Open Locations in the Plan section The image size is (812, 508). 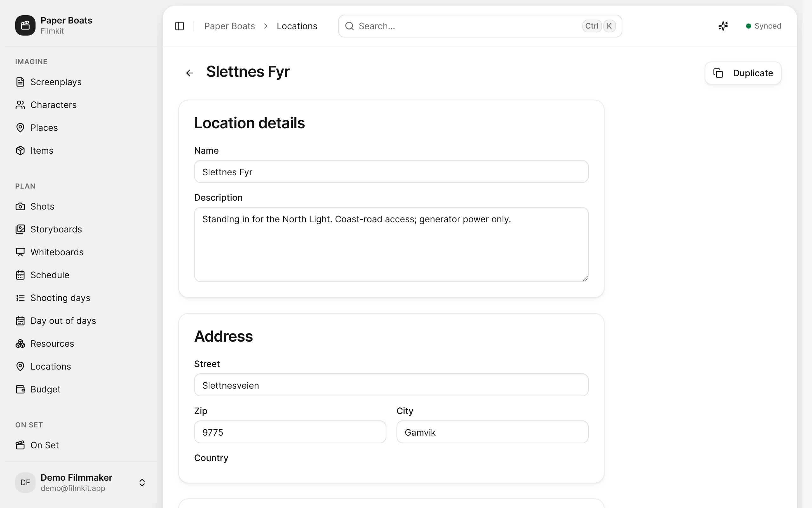[81, 366]
